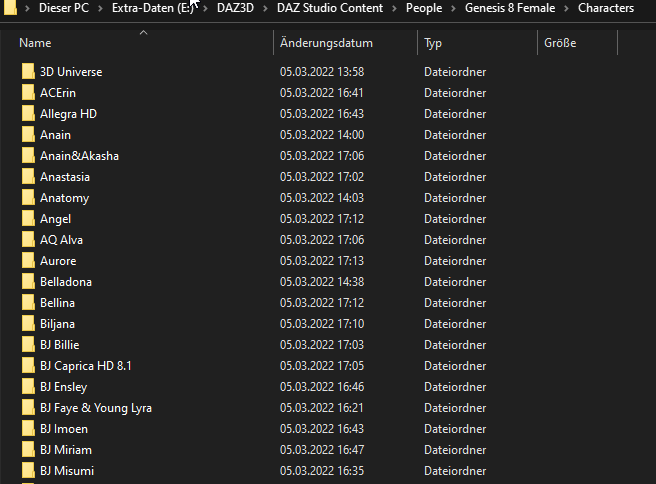Click Dateiordner type in BJ Imoen row
The image size is (656, 484).
point(455,429)
